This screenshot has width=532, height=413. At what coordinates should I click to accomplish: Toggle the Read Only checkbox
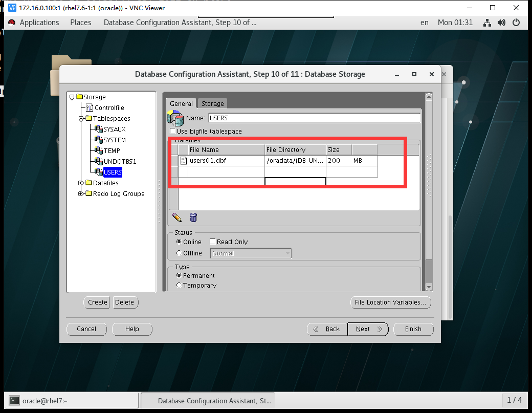click(x=212, y=242)
